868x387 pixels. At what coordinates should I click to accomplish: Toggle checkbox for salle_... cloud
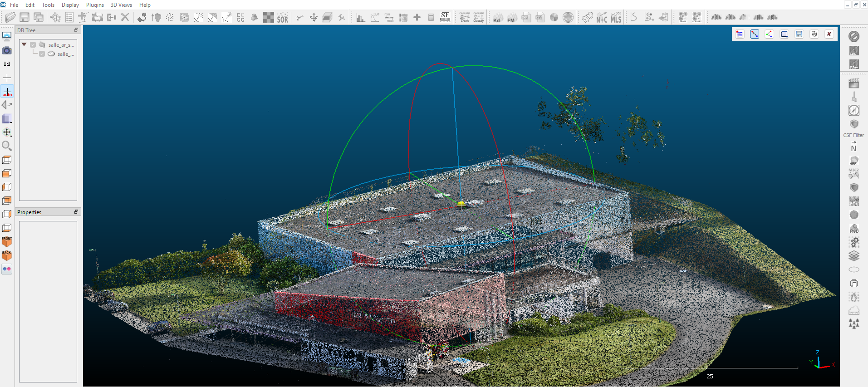coord(42,54)
